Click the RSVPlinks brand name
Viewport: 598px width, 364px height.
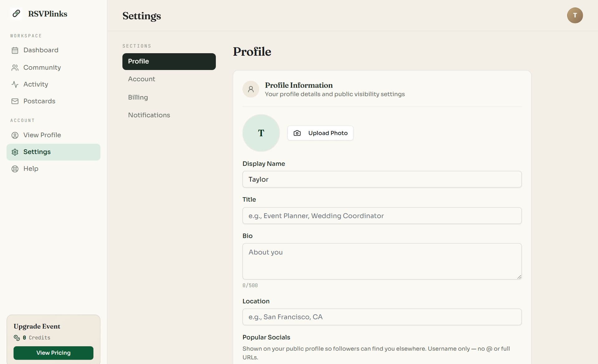point(48,14)
